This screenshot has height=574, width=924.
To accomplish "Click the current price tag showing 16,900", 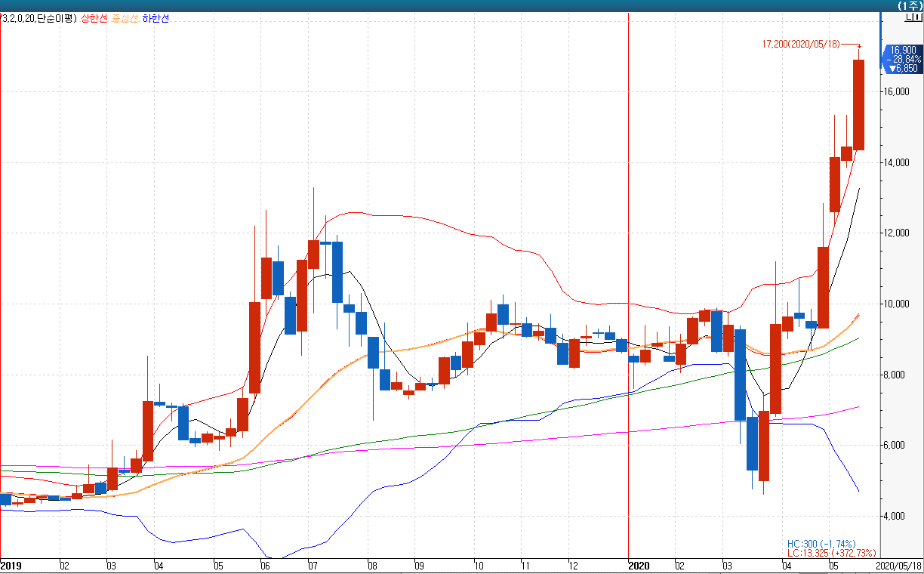I will (903, 50).
